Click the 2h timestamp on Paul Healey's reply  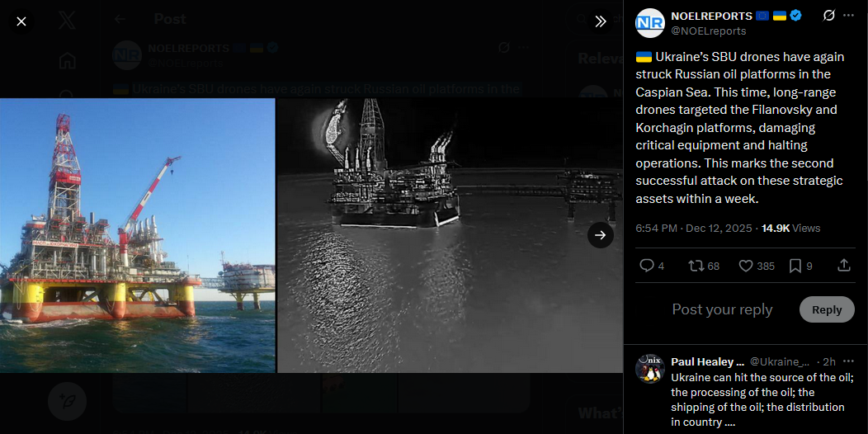829,362
